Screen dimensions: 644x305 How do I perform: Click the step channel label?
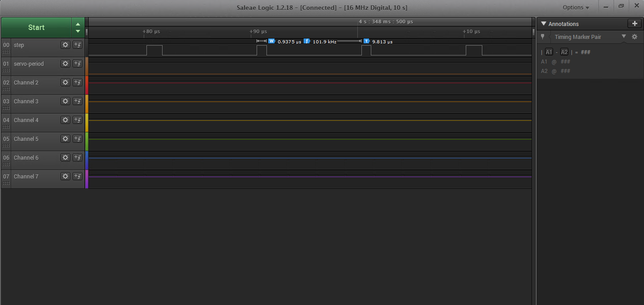(x=19, y=45)
